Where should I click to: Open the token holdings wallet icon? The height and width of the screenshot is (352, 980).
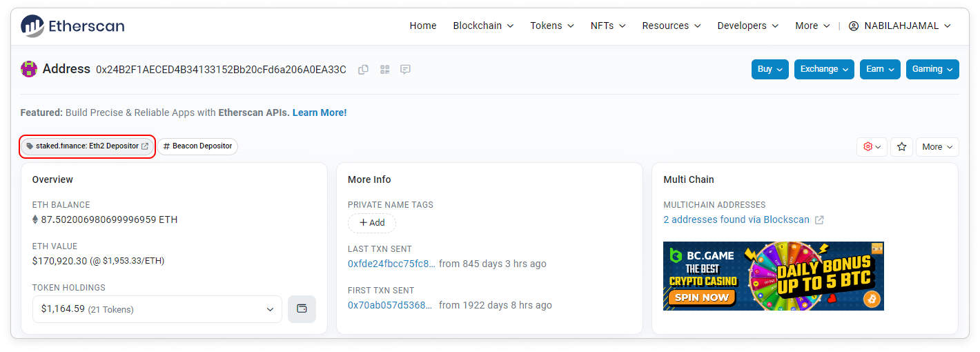pyautogui.click(x=302, y=309)
